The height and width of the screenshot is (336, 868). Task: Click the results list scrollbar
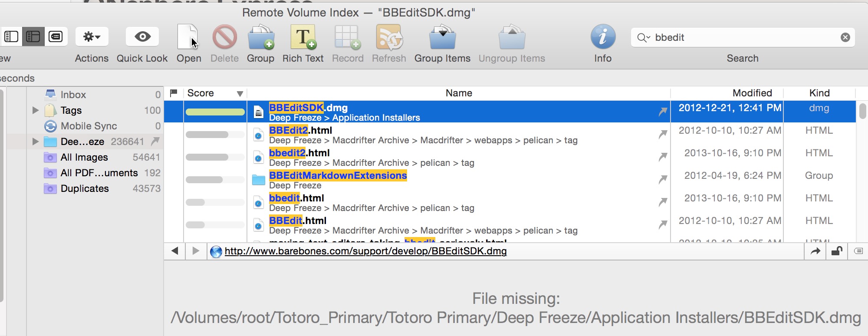(x=862, y=111)
